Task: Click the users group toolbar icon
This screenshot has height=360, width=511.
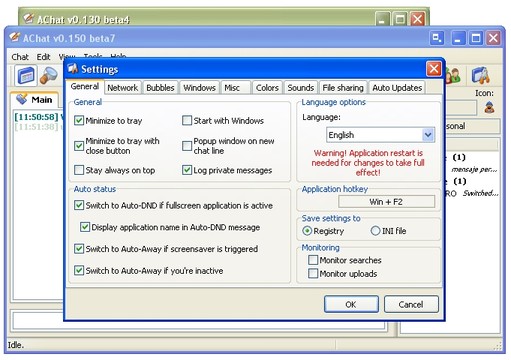Action: click(454, 76)
